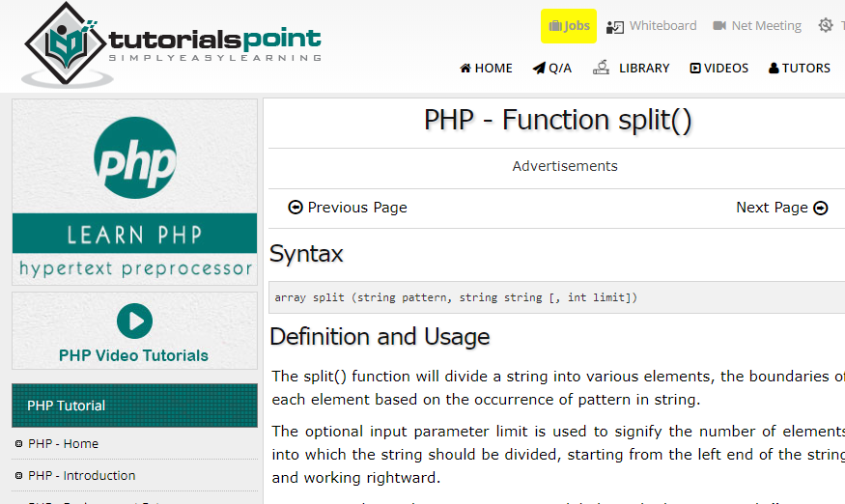Open PHP - Home sidebar link
The image size is (845, 504).
coord(63,443)
